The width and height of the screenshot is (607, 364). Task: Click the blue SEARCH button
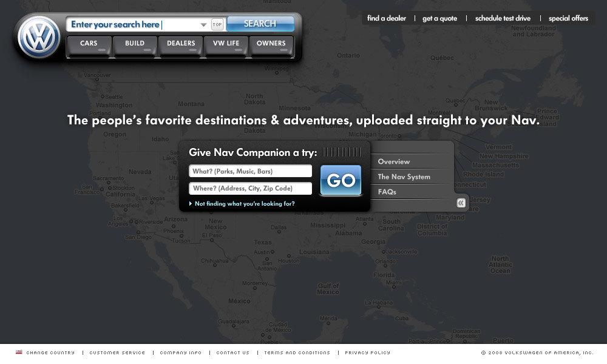pos(260,24)
